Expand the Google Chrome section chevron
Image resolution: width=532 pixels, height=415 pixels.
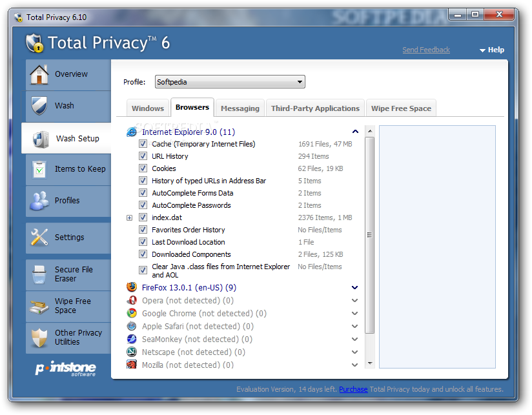coord(355,313)
